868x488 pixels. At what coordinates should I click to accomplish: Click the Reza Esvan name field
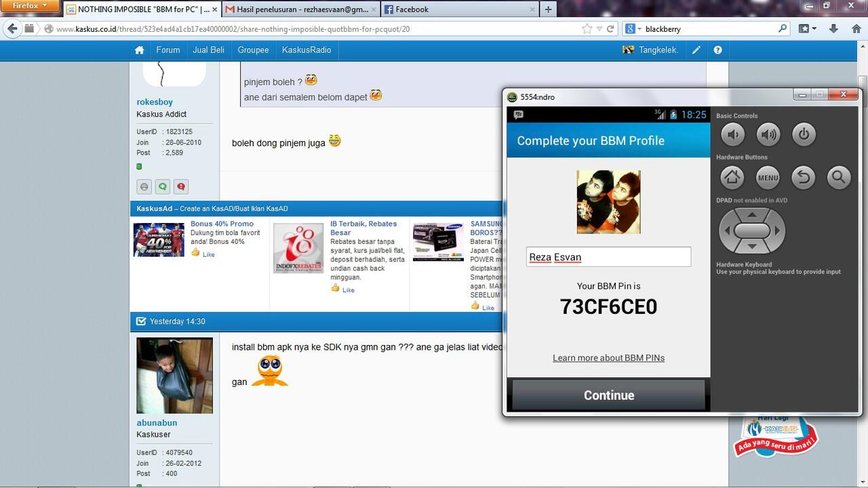pos(608,257)
